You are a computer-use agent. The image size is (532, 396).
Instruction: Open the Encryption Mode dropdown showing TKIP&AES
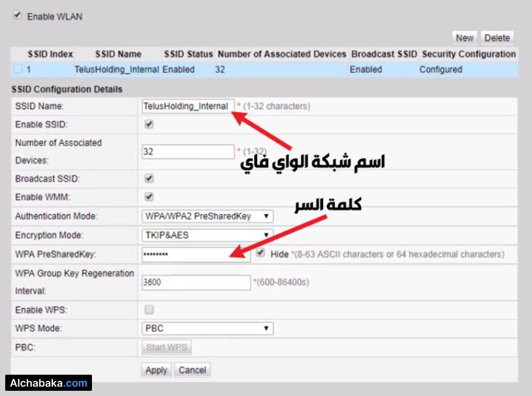pos(207,235)
